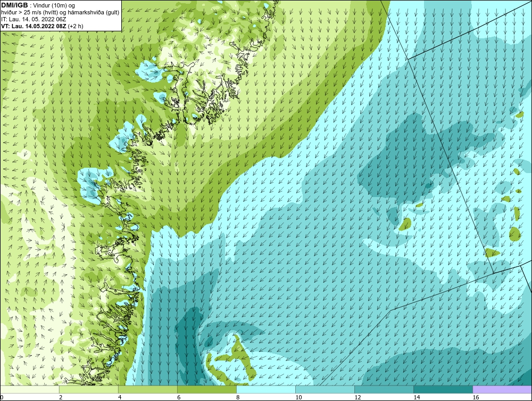Click the 0–2 m/s palest legend swatch

point(29,389)
